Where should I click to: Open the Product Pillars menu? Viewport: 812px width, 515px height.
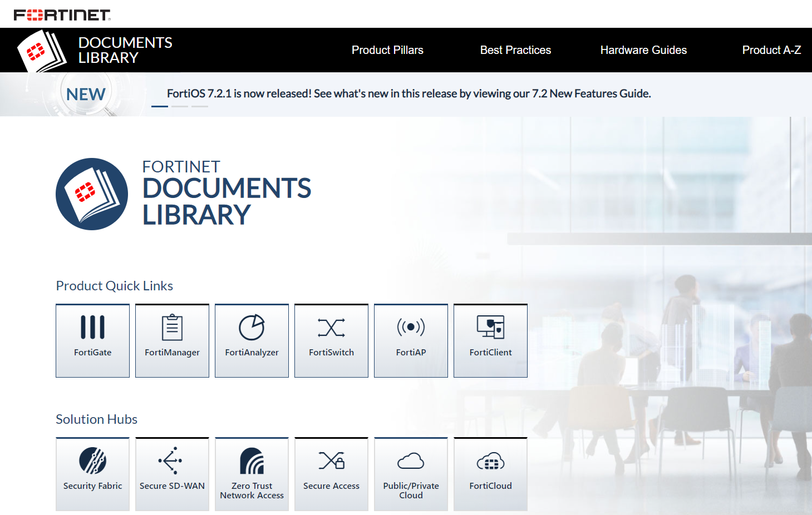(387, 50)
